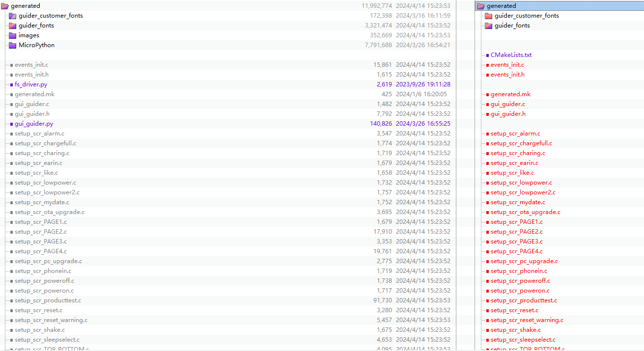Select fs_driver.py file
Screen dimensions: 644x351
pos(31,84)
